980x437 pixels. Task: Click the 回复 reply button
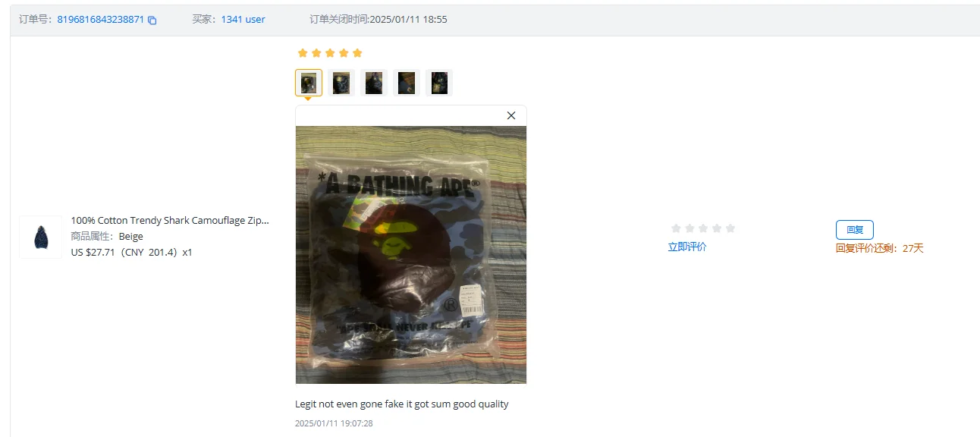coord(855,230)
